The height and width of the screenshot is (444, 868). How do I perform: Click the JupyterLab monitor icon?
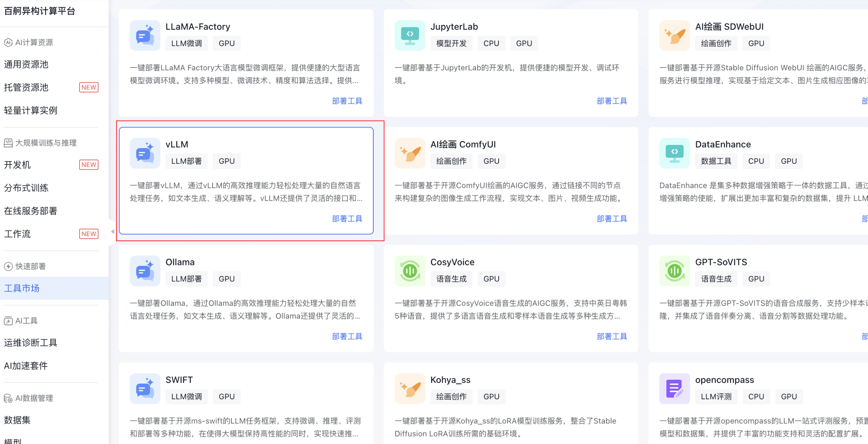[410, 36]
